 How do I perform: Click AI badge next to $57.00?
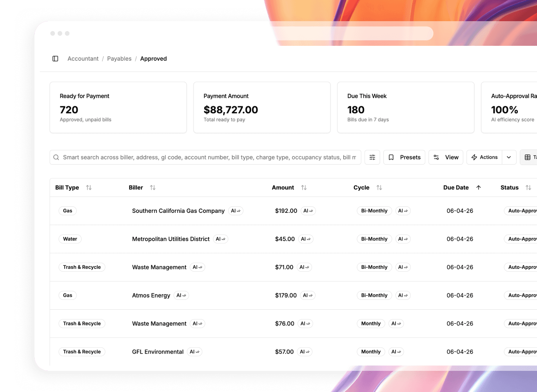pyautogui.click(x=305, y=352)
